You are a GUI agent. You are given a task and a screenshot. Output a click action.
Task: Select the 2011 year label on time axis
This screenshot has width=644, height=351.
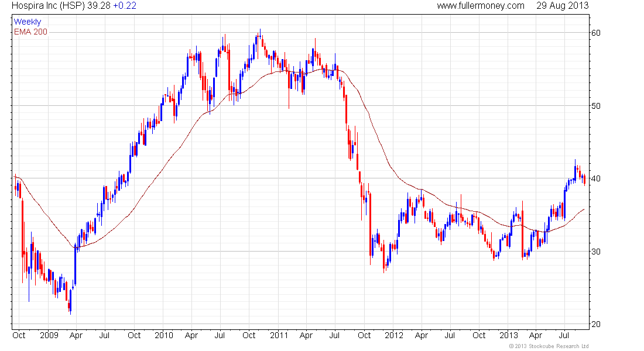279,335
